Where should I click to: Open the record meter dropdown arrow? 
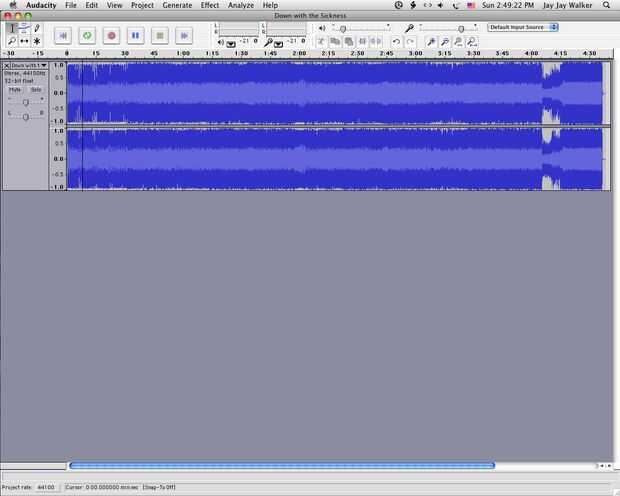pyautogui.click(x=278, y=44)
